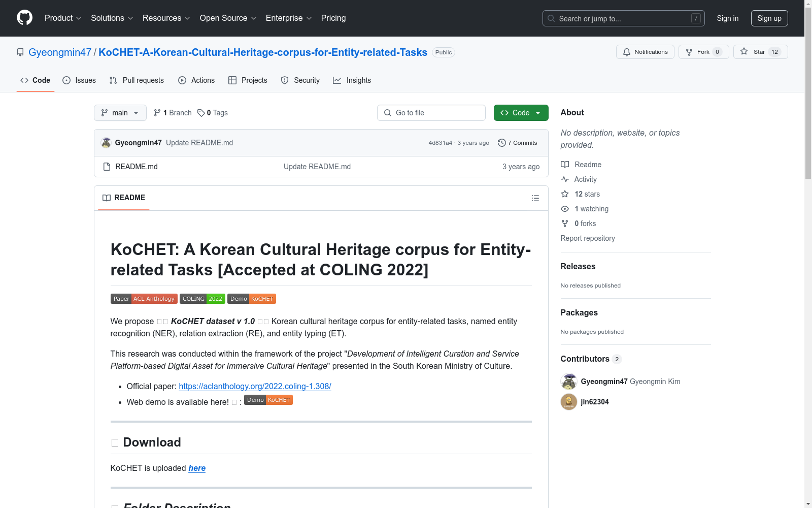Click the 'here' download link
This screenshot has width=812, height=508.
197,468
